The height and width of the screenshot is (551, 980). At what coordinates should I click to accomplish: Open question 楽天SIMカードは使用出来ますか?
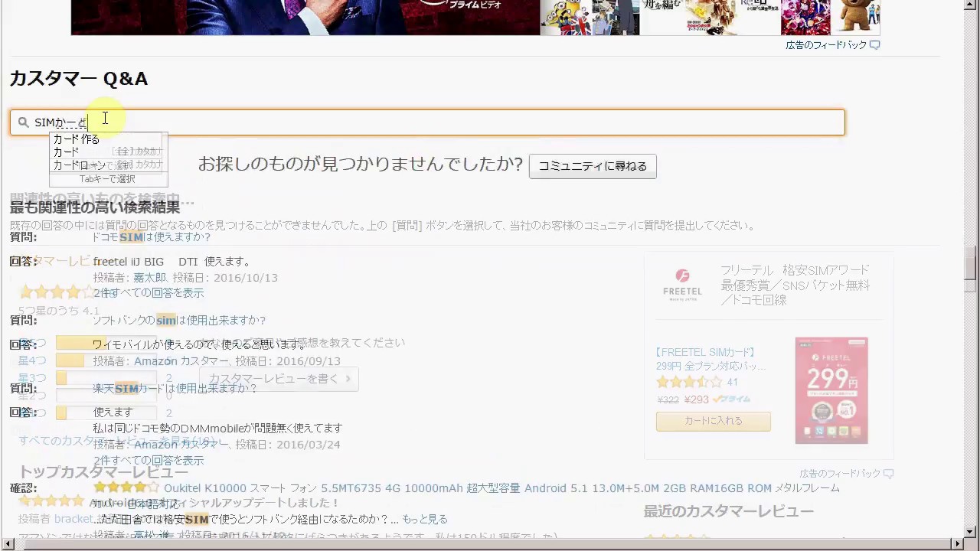tap(175, 389)
